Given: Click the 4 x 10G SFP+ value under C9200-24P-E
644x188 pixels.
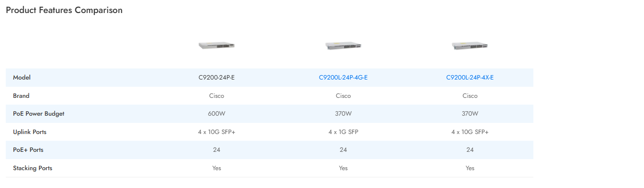Looking at the screenshot, I should tap(216, 132).
